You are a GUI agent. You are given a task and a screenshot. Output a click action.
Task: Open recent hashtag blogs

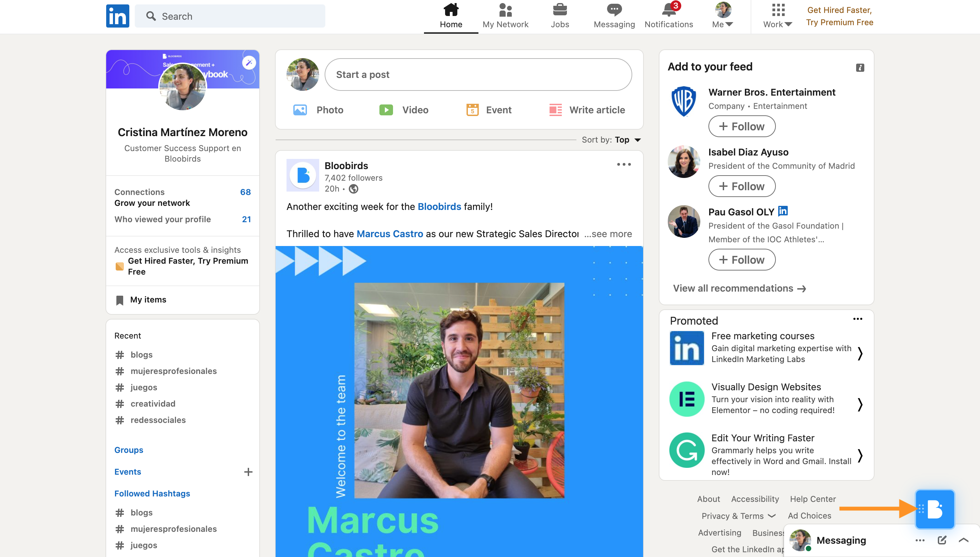click(x=134, y=355)
